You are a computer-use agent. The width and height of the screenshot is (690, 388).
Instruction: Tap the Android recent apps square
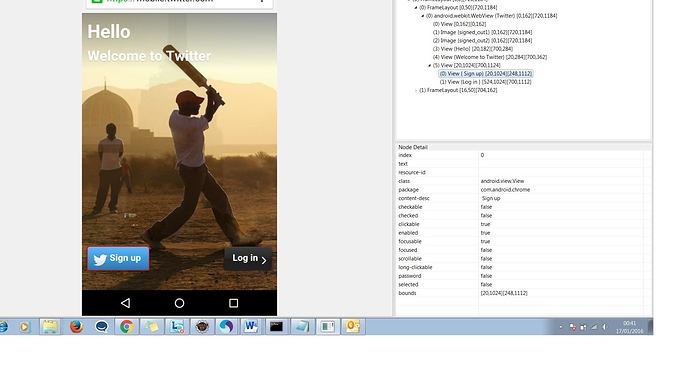click(x=234, y=303)
